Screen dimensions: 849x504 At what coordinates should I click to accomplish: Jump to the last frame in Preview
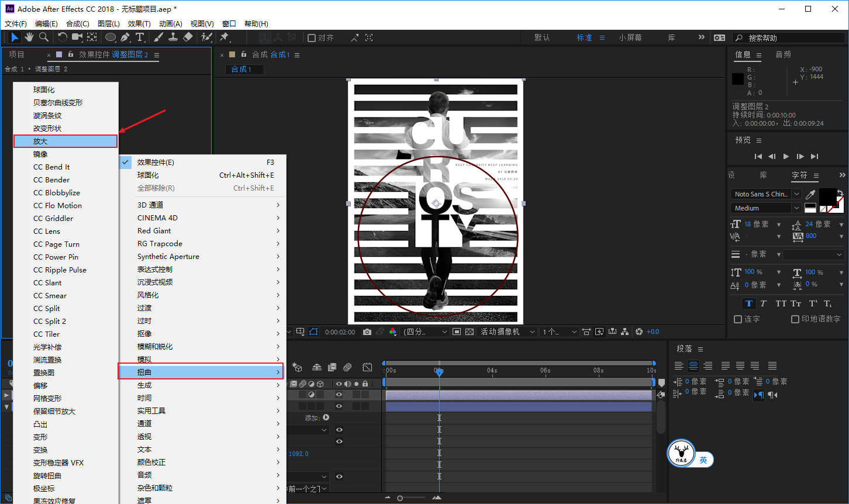[815, 156]
